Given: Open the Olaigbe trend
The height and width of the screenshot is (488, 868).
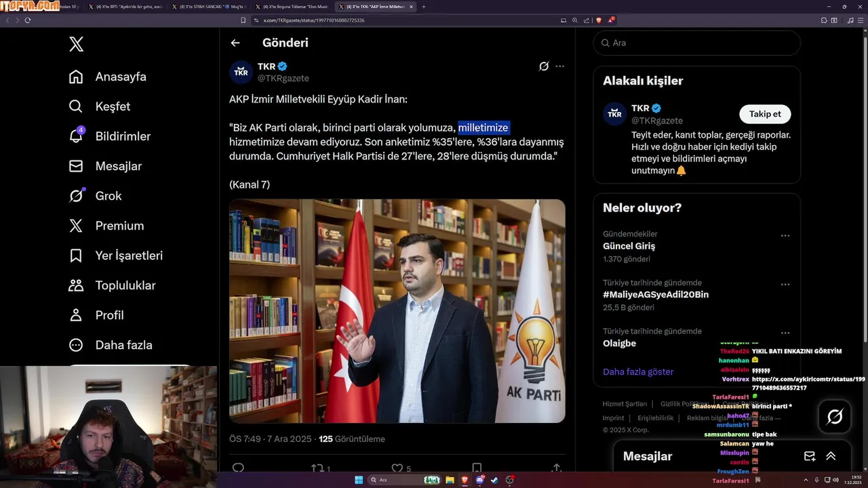Looking at the screenshot, I should (x=620, y=344).
